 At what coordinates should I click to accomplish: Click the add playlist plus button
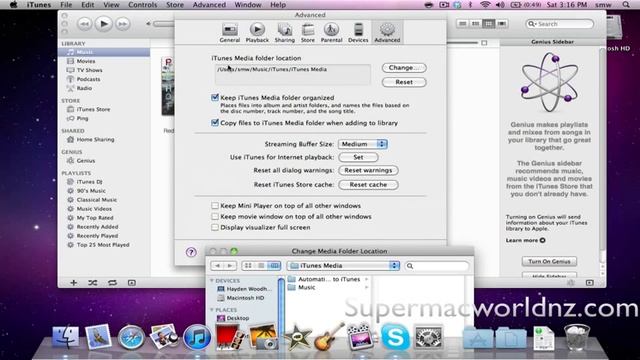click(73, 282)
